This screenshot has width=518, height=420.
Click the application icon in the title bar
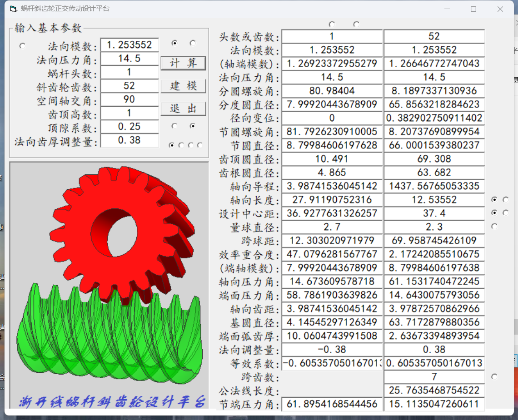(13, 9)
